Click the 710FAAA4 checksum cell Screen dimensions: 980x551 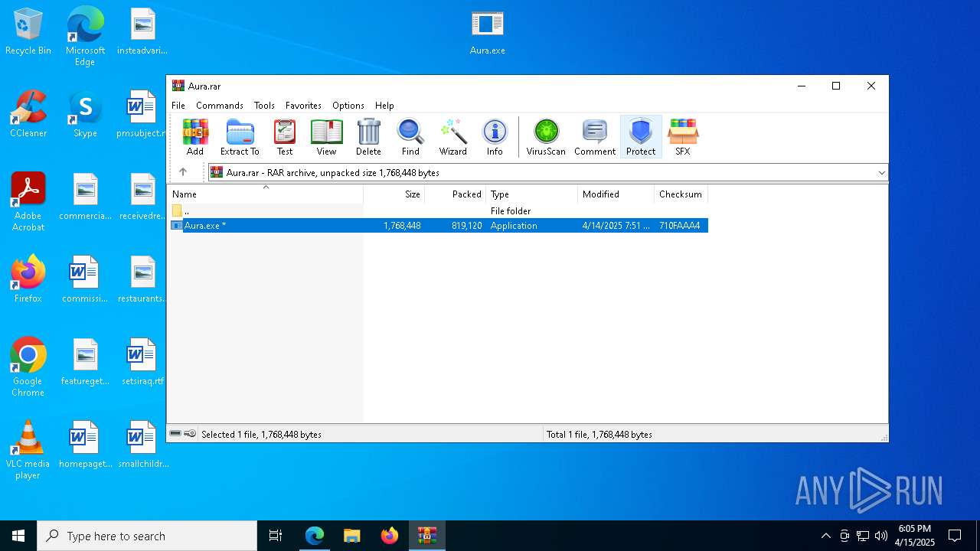pos(680,226)
